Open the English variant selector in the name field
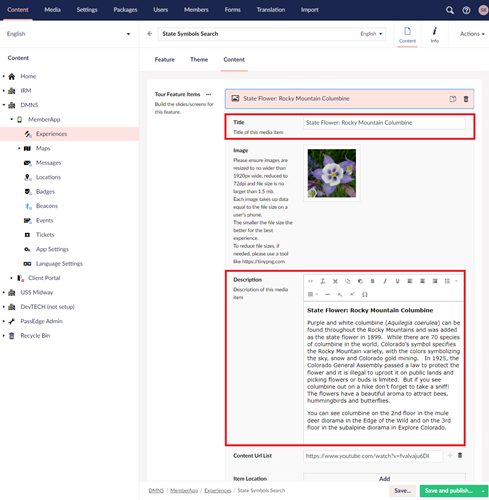489x500 pixels. [371, 34]
